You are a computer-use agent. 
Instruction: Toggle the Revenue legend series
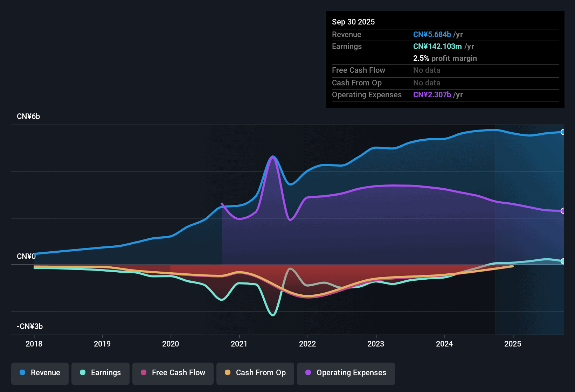tap(40, 373)
